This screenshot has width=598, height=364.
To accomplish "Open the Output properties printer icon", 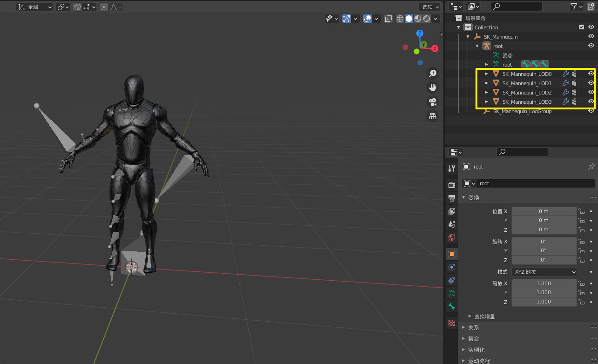I will [451, 198].
